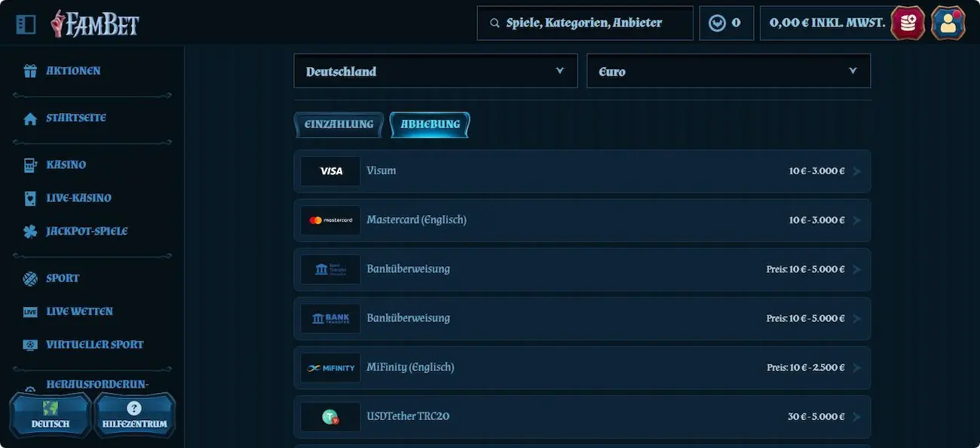Click the monitor icon beside Virtueller Sport
The height and width of the screenshot is (448, 980).
coord(30,345)
